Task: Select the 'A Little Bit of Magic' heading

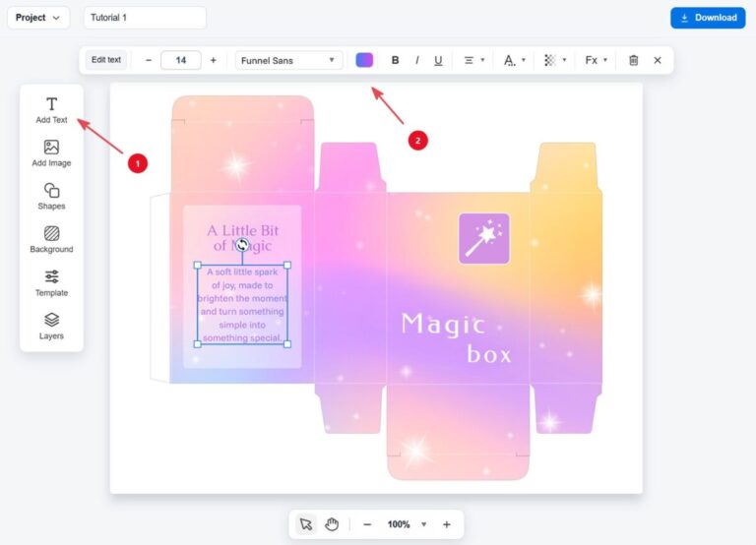Action: (x=242, y=238)
